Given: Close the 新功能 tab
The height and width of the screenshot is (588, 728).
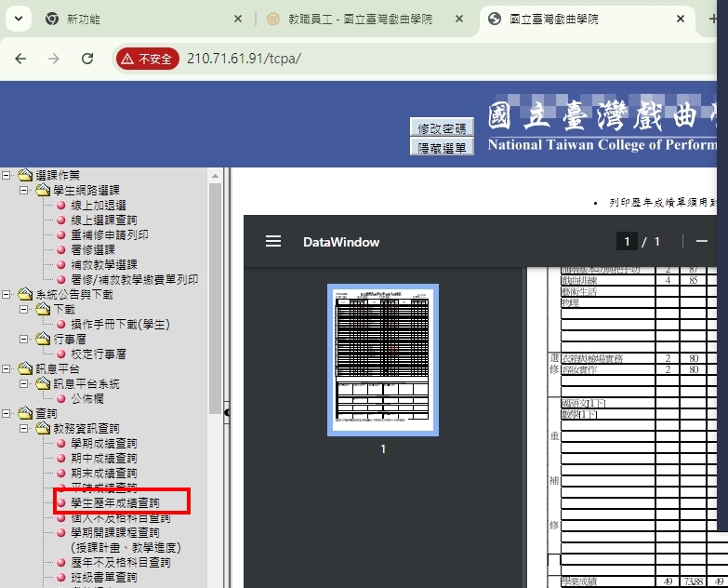Looking at the screenshot, I should pyautogui.click(x=238, y=19).
